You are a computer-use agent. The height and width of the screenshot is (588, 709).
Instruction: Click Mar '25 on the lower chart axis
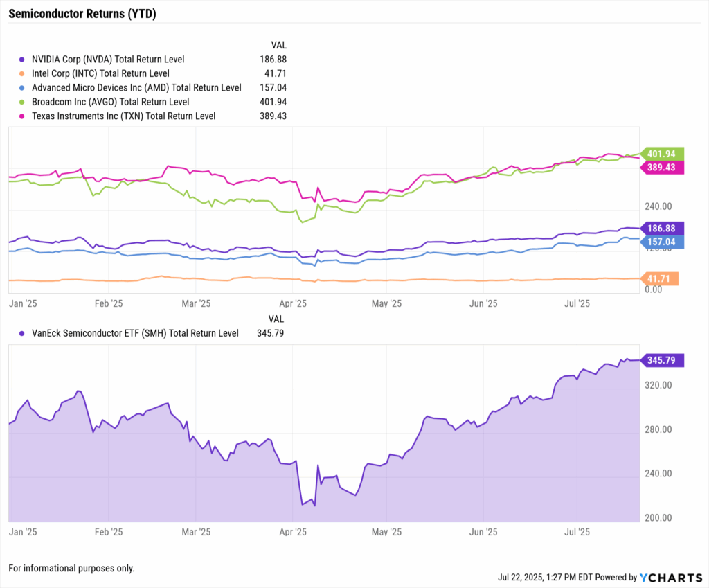click(x=196, y=532)
